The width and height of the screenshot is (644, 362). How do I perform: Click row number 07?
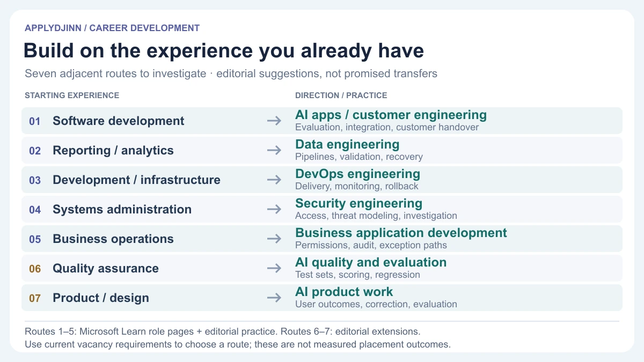coord(35,299)
